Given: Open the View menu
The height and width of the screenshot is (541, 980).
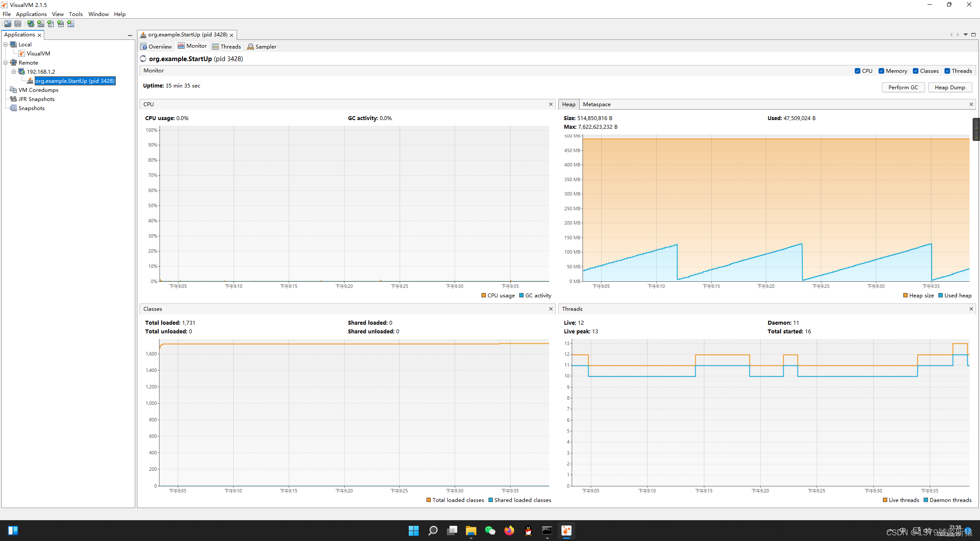Looking at the screenshot, I should tap(58, 14).
